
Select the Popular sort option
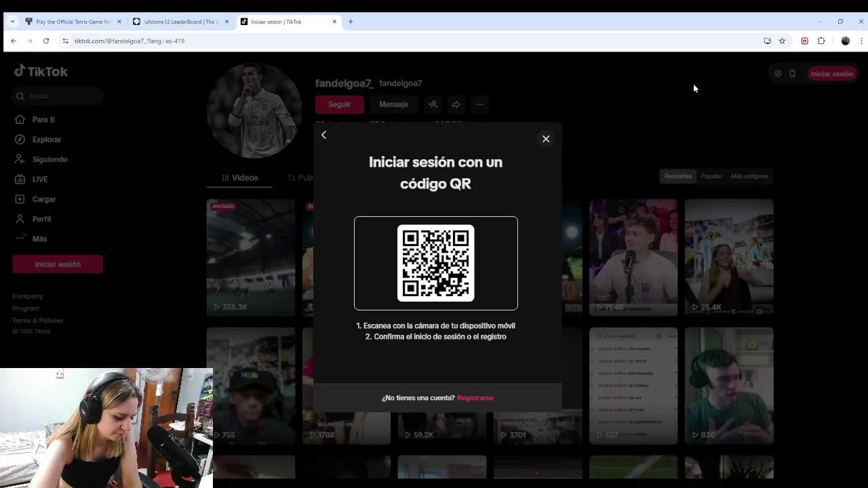[x=711, y=176]
